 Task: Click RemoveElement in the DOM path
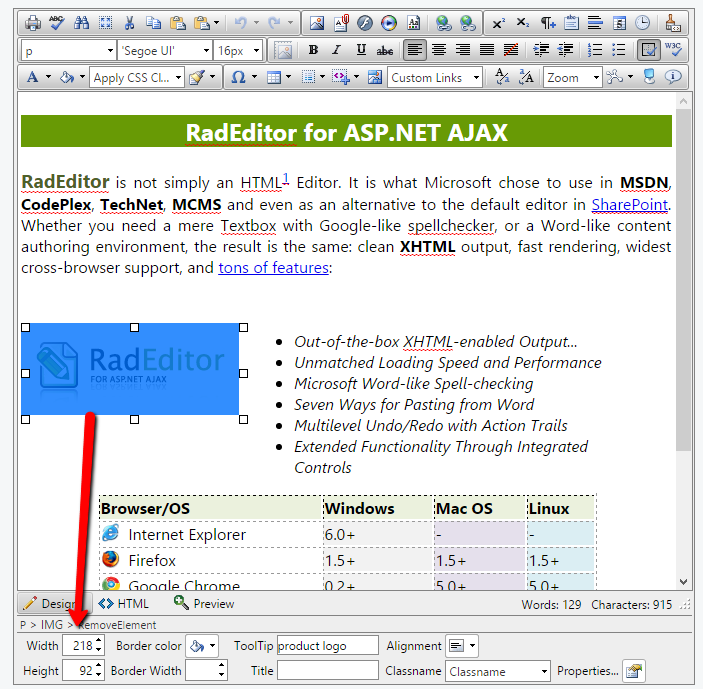(x=117, y=624)
